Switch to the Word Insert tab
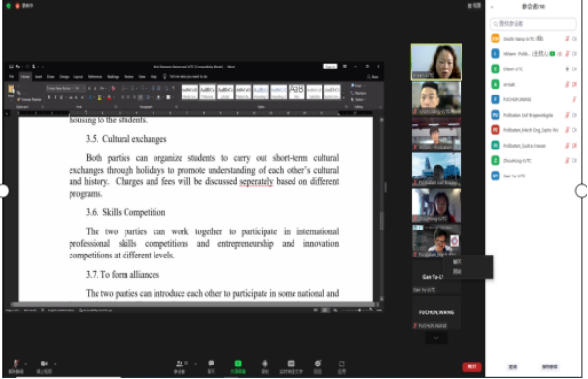588x379 pixels. click(39, 77)
